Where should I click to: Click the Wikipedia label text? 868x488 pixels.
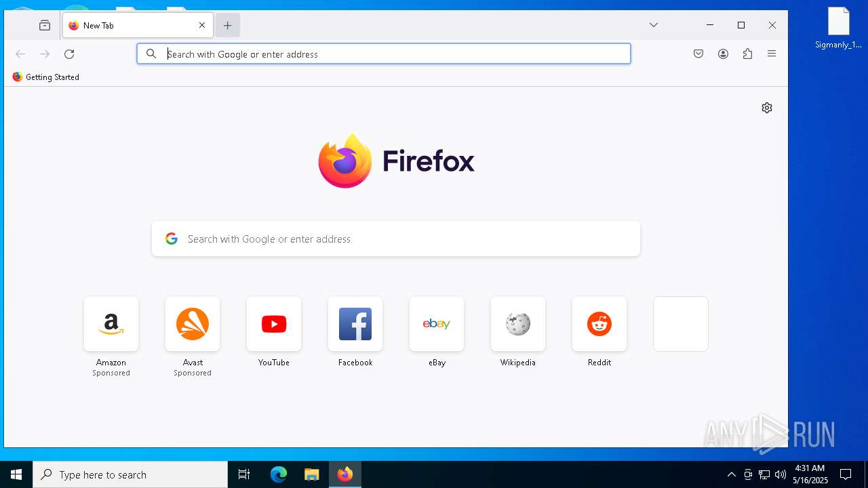pyautogui.click(x=518, y=363)
